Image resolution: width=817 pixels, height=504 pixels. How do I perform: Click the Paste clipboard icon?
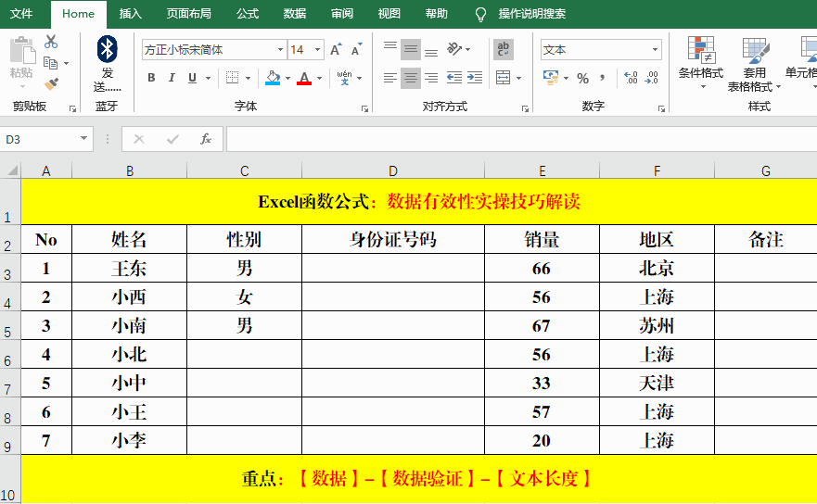[x=22, y=50]
